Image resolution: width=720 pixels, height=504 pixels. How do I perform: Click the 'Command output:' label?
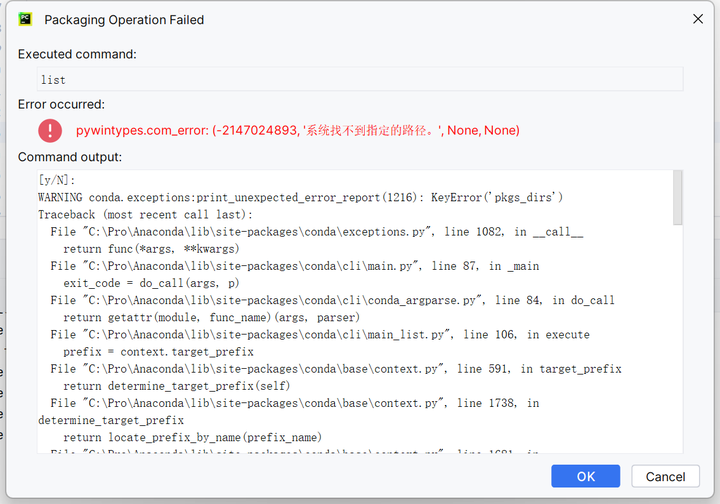[70, 157]
